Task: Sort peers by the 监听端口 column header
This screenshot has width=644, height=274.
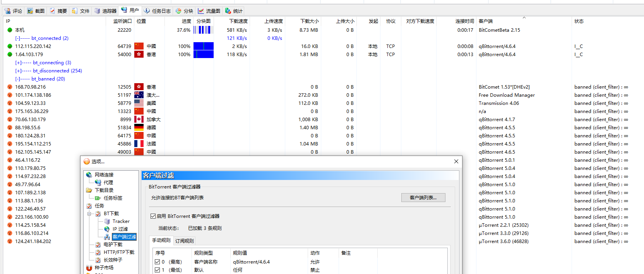Action: (x=120, y=21)
